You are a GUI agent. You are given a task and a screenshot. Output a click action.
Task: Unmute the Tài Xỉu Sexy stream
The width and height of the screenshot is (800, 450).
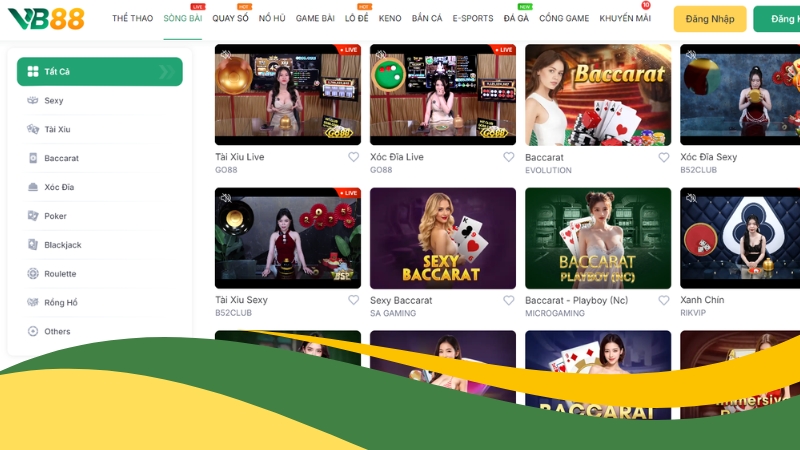226,198
